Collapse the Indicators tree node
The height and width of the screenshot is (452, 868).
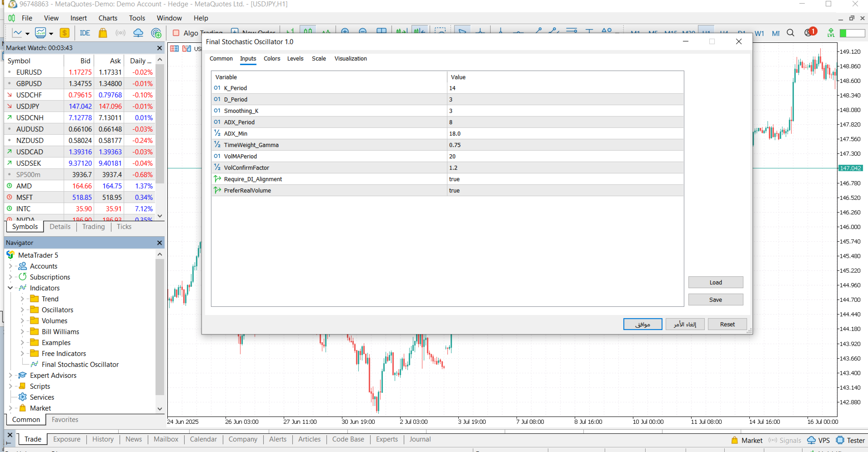point(10,288)
